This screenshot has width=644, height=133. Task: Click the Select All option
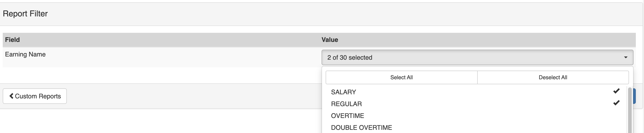(x=401, y=77)
